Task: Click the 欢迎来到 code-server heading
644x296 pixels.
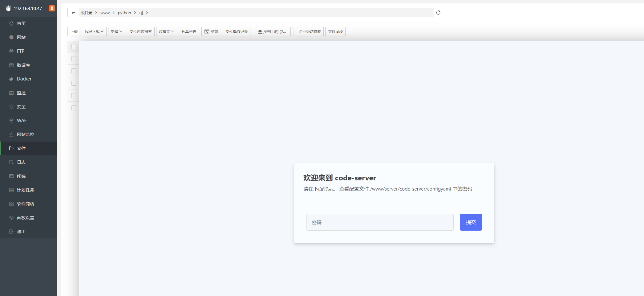Action: [340, 178]
